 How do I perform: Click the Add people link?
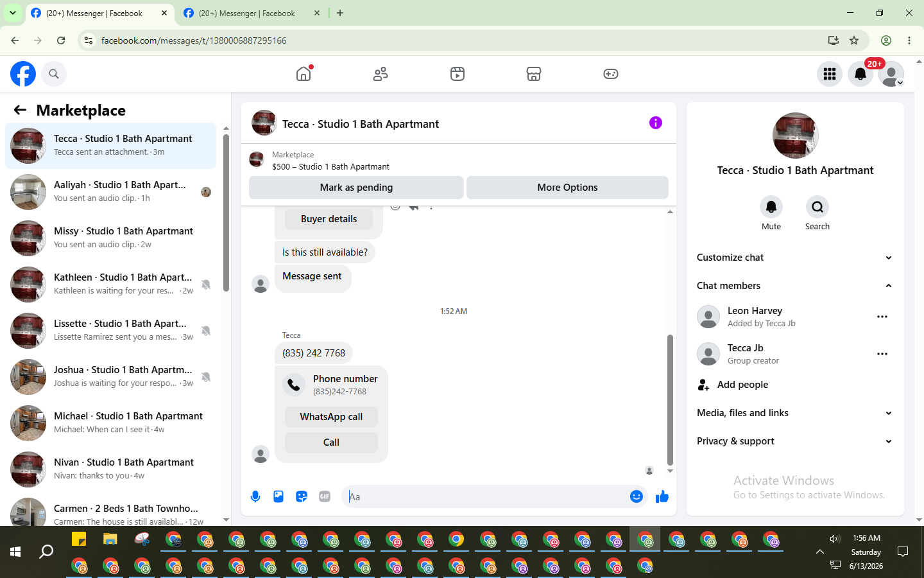tap(742, 385)
